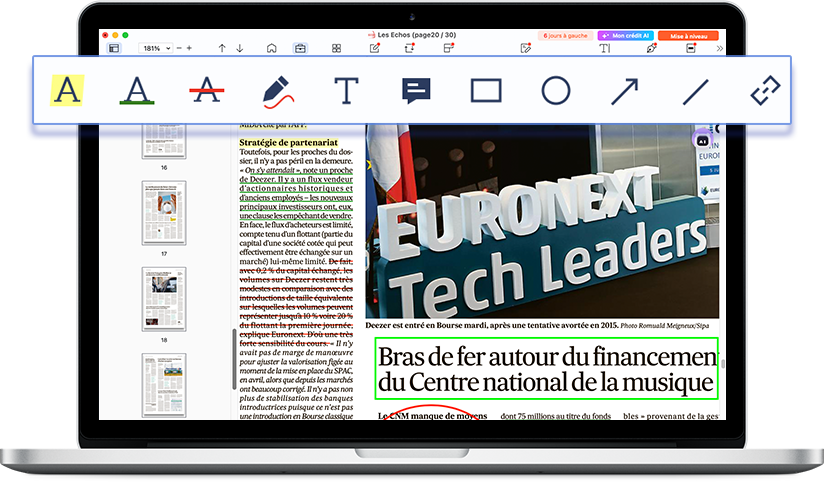The height and width of the screenshot is (482, 824).
Task: Click the green-boxed 'Bras de fer' headline
Action: click(x=547, y=369)
